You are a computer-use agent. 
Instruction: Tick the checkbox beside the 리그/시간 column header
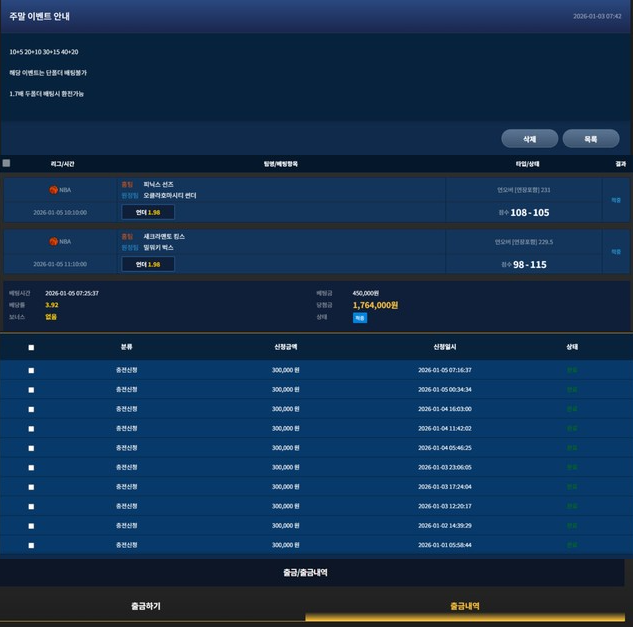tap(6, 163)
